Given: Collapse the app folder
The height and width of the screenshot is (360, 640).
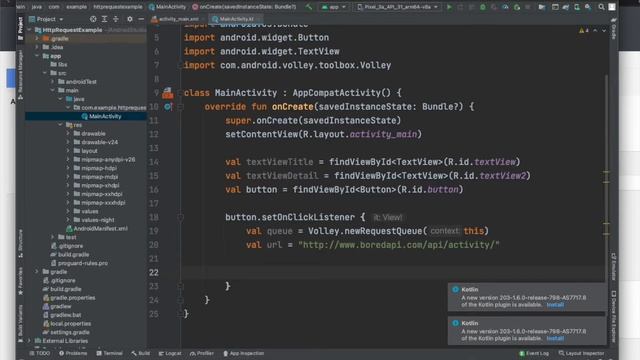Looking at the screenshot, I should [x=37, y=56].
